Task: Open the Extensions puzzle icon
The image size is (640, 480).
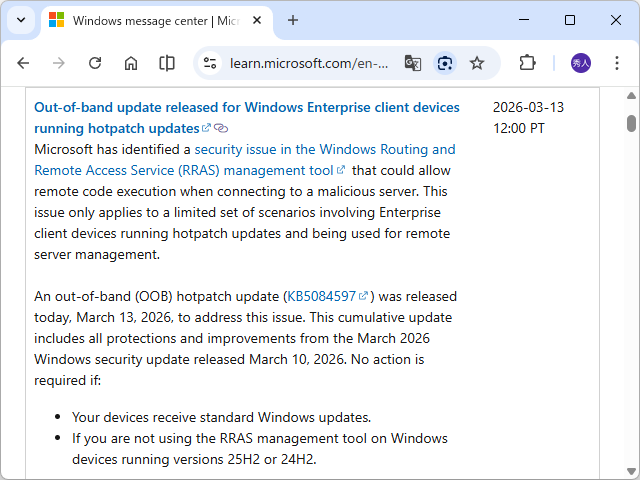Action: click(x=527, y=63)
